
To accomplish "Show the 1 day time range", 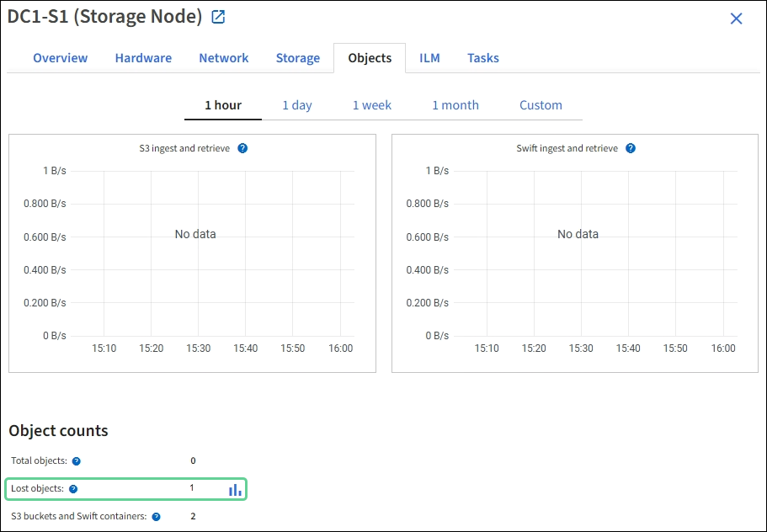I will (296, 105).
